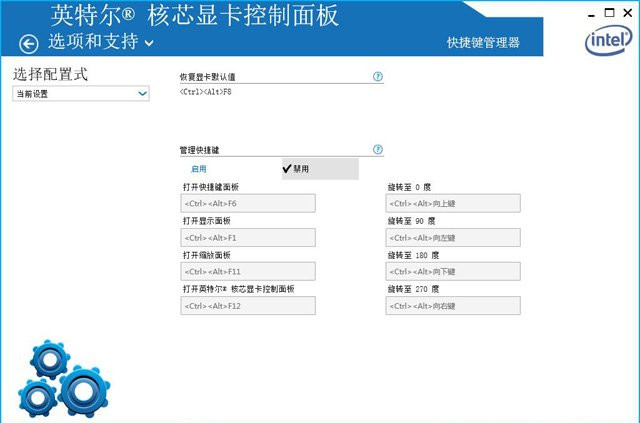
Task: Click the 旋转至 90 度 hotkey field
Action: 453,238
